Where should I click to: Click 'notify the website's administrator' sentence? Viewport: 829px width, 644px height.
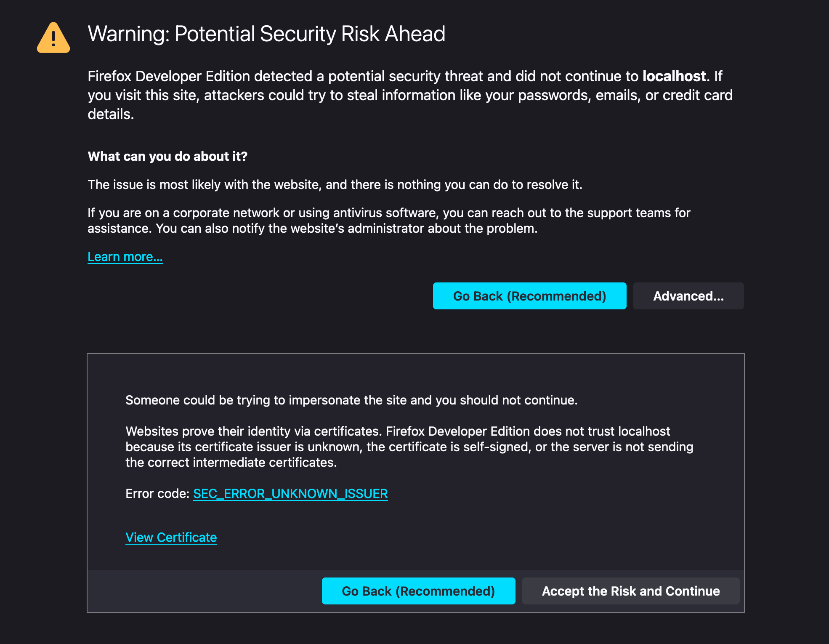(x=346, y=229)
